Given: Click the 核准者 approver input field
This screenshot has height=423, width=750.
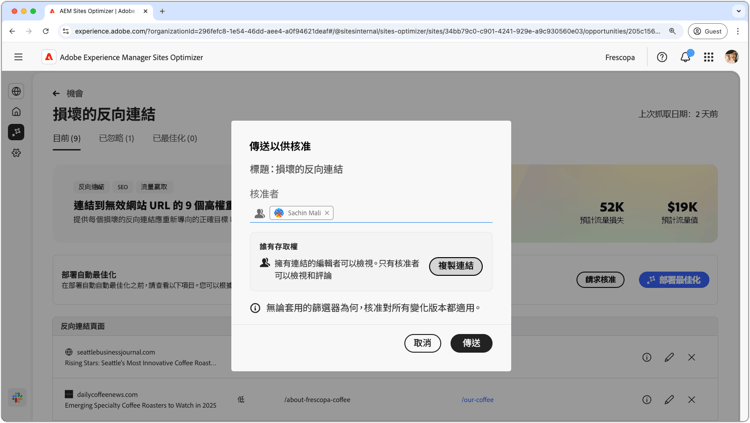Looking at the screenshot, I should pyautogui.click(x=371, y=213).
